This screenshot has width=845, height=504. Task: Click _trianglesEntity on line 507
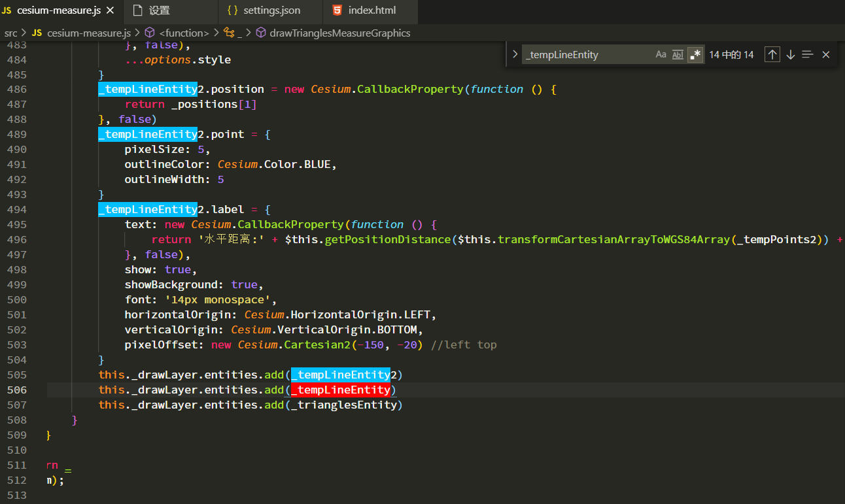coord(344,405)
